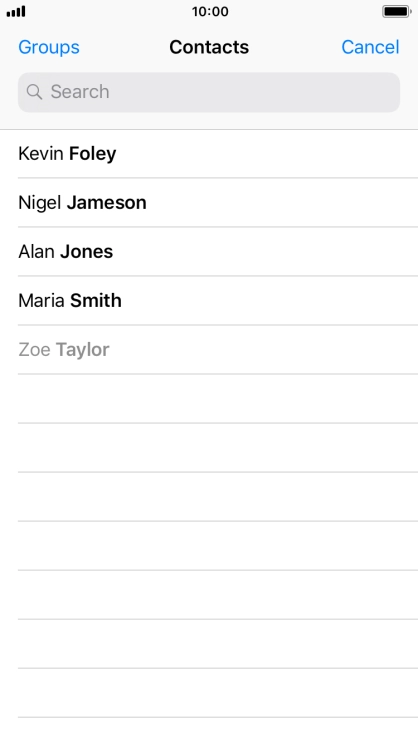Tap the magnifying glass search icon
Viewport: 418px width, 743px height.
[x=34, y=92]
